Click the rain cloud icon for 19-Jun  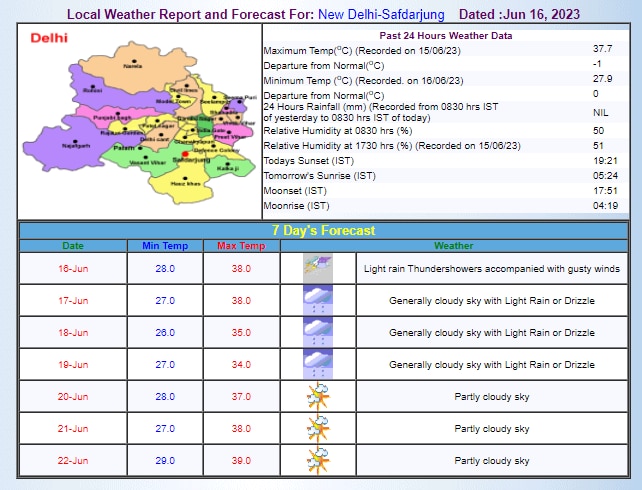pyautogui.click(x=318, y=364)
